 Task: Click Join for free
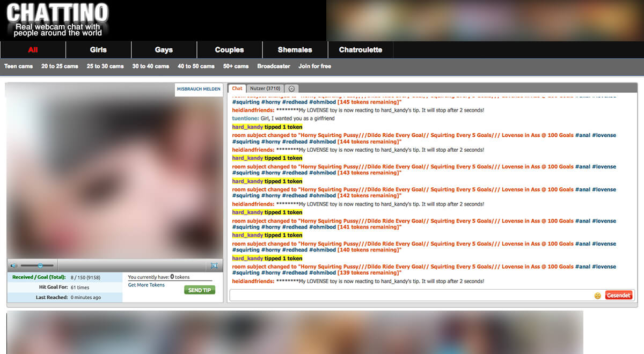coord(314,67)
